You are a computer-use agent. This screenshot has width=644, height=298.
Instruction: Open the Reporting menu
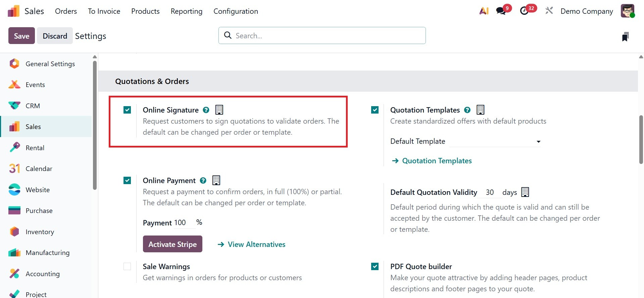186,11
